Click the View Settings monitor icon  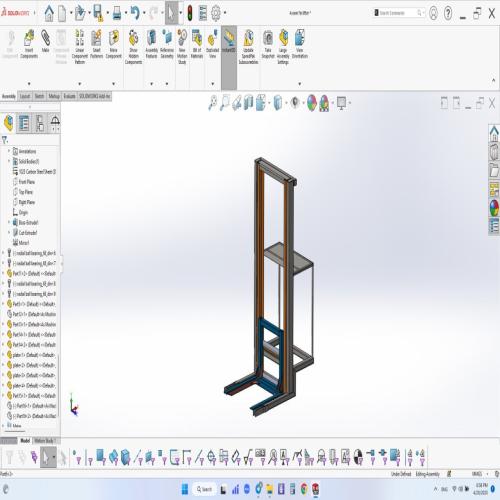[x=342, y=103]
